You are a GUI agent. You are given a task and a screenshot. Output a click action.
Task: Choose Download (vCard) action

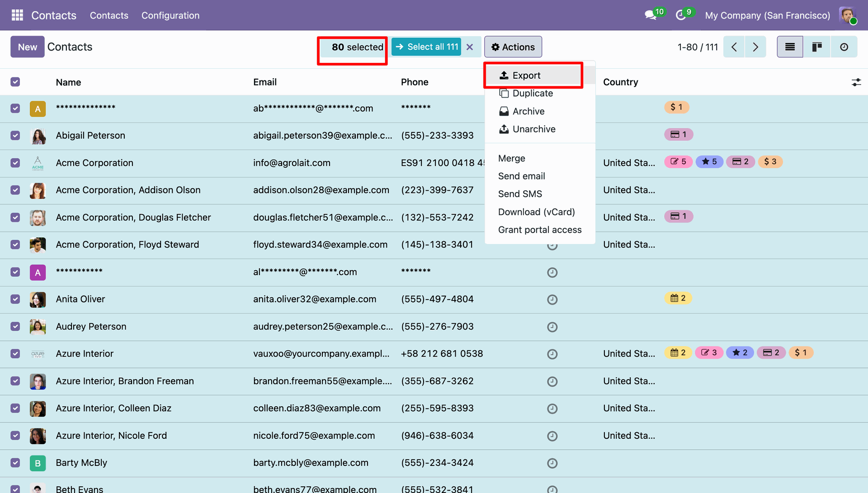(540, 212)
